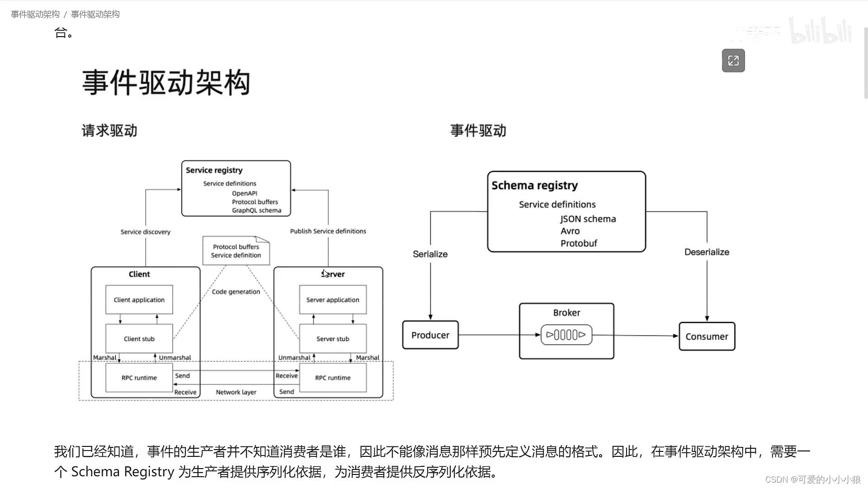The image size is (868, 488).
Task: Click the Service registry box
Action: (236, 188)
